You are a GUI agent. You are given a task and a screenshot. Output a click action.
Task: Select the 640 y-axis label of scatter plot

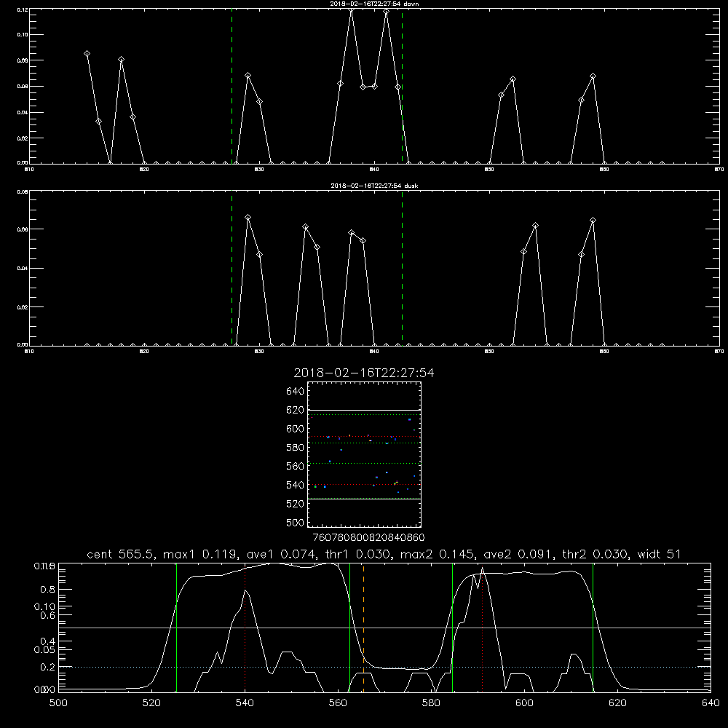point(296,392)
